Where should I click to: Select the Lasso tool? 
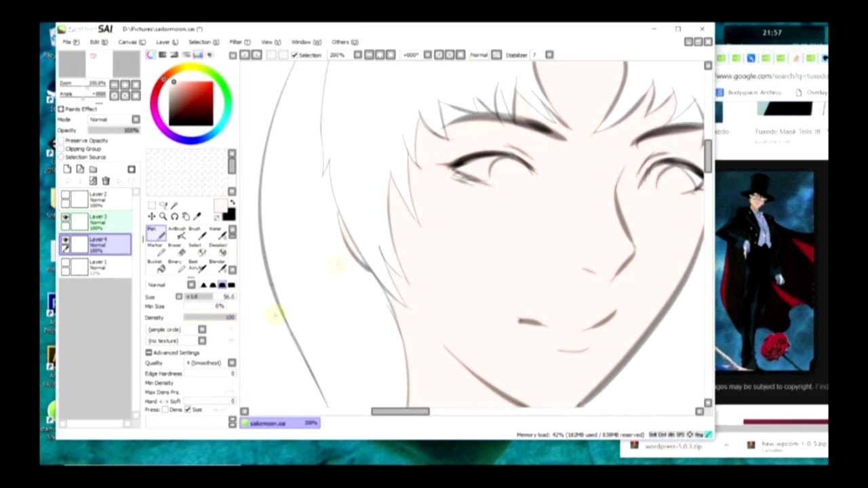(163, 205)
